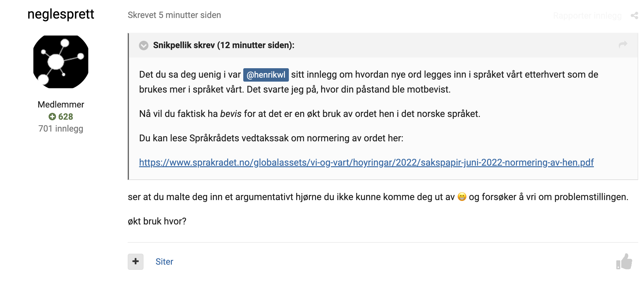This screenshot has width=644, height=282.
Task: Click quote header Snikpellik skrev text
Action: click(224, 45)
